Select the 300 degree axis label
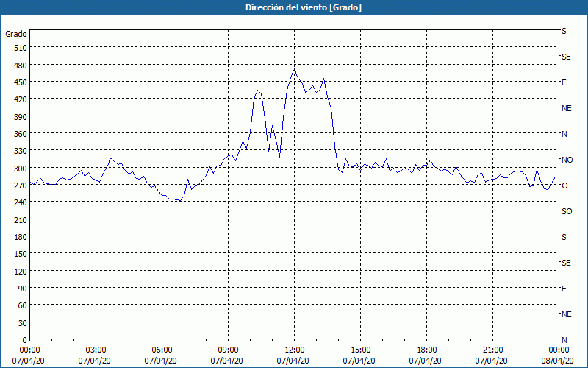This screenshot has height=368, width=588. pyautogui.click(x=21, y=169)
